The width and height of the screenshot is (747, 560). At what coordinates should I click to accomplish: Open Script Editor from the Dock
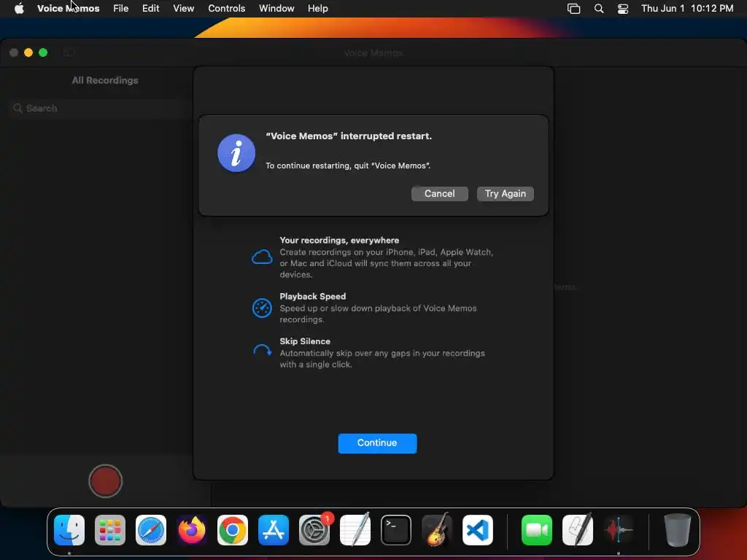click(578, 530)
